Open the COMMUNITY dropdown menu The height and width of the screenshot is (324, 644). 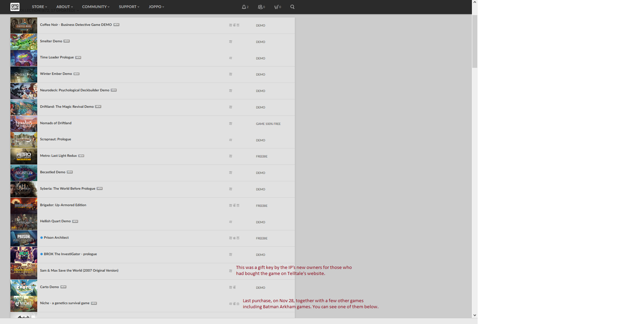pyautogui.click(x=96, y=7)
